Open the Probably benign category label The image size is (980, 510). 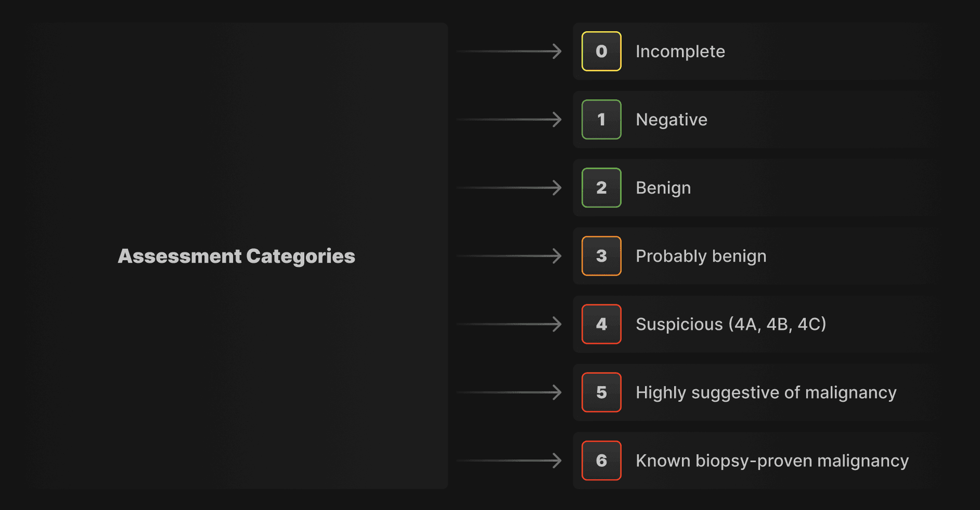pyautogui.click(x=701, y=256)
